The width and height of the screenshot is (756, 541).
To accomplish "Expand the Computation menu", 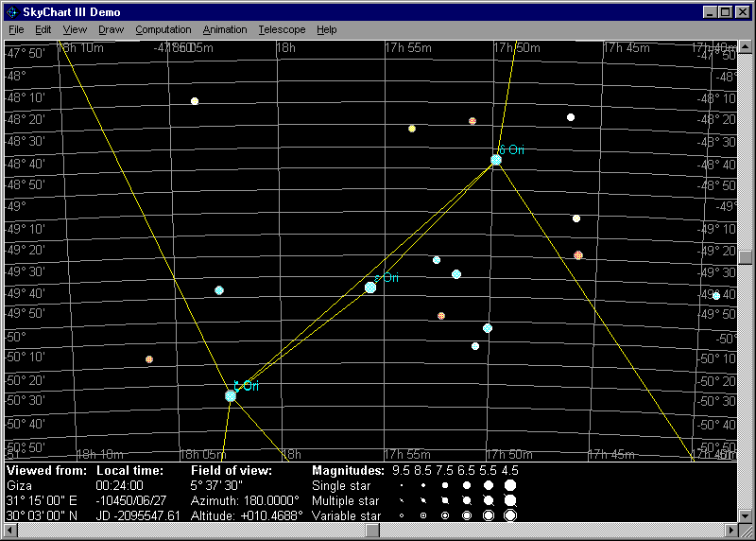I will (x=163, y=29).
